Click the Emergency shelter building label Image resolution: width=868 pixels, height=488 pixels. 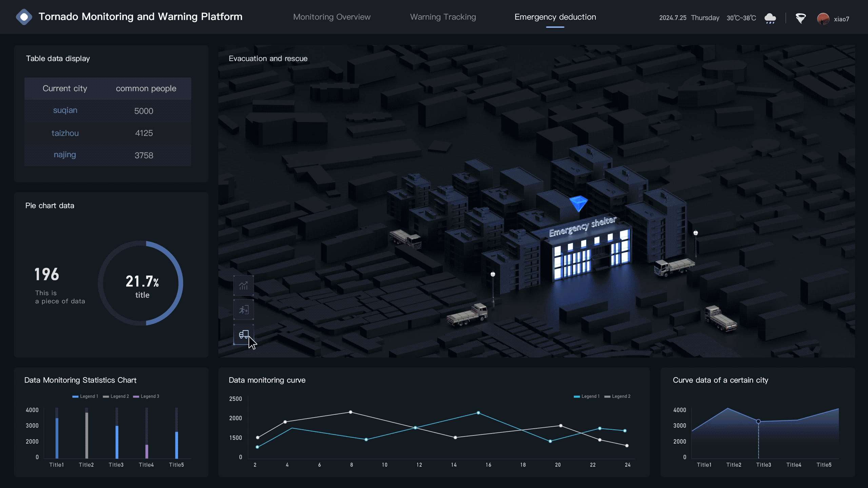[x=583, y=226]
